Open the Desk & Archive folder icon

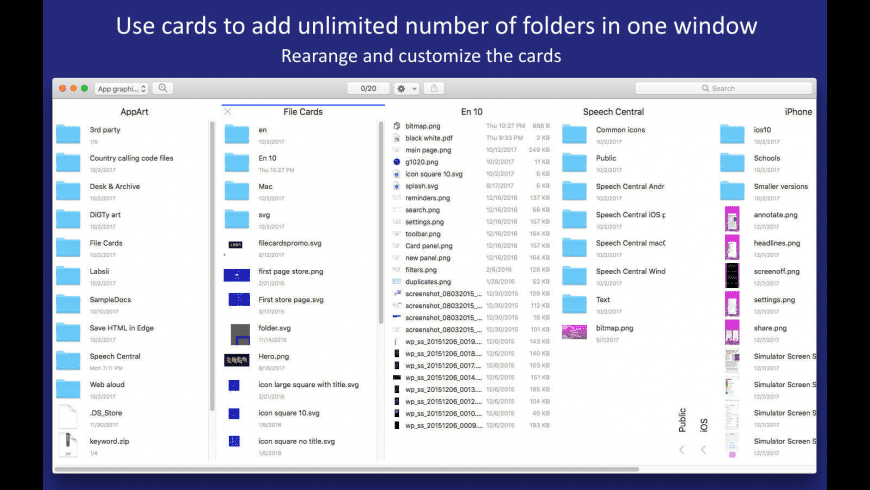(x=68, y=191)
